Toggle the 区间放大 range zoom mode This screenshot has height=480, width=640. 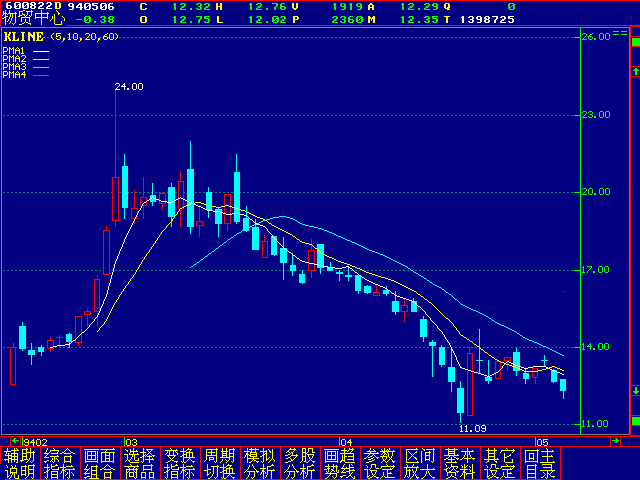[420, 463]
